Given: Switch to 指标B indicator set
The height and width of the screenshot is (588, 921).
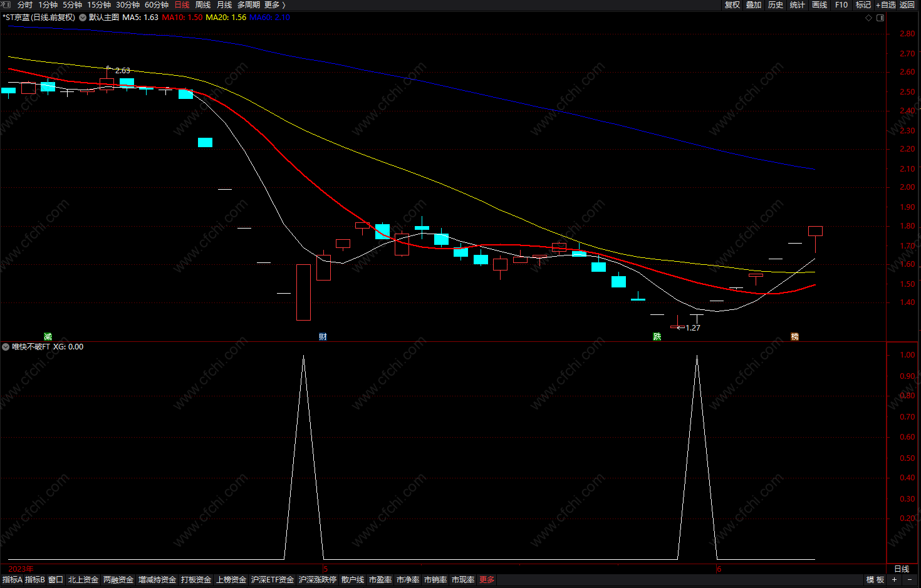Looking at the screenshot, I should pyautogui.click(x=35, y=580).
